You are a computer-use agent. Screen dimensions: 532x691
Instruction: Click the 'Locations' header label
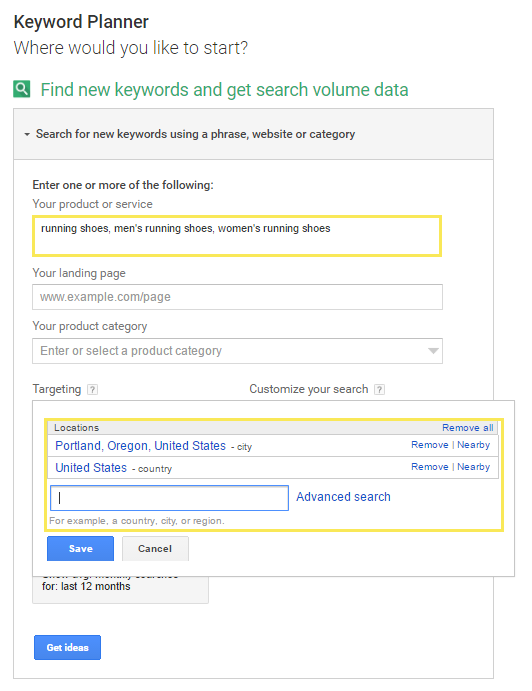click(77, 427)
